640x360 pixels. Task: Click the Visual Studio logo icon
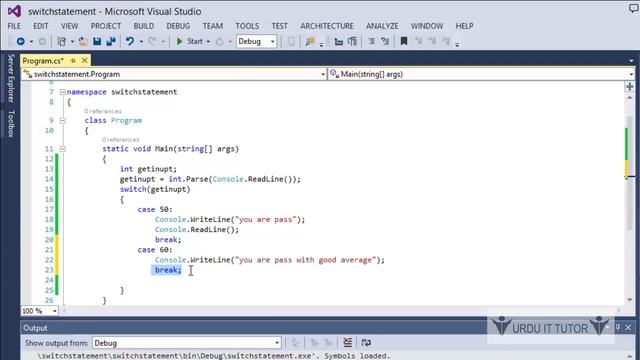[x=14, y=11]
